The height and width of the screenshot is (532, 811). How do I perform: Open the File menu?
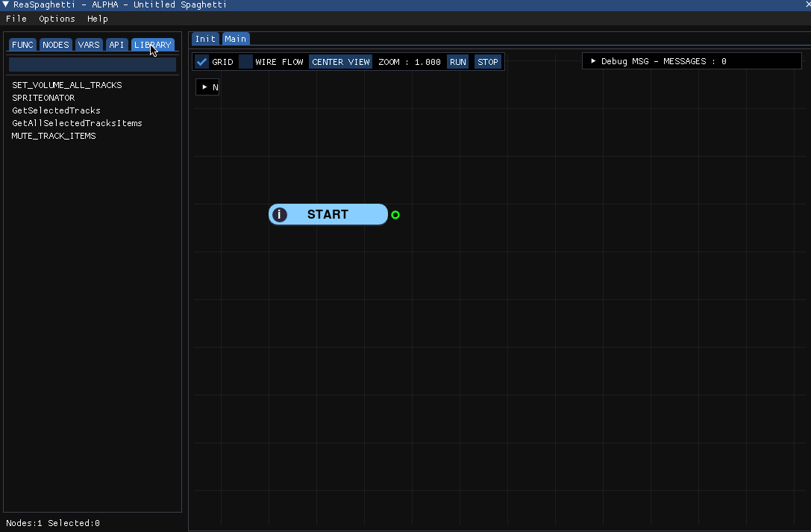(16, 19)
